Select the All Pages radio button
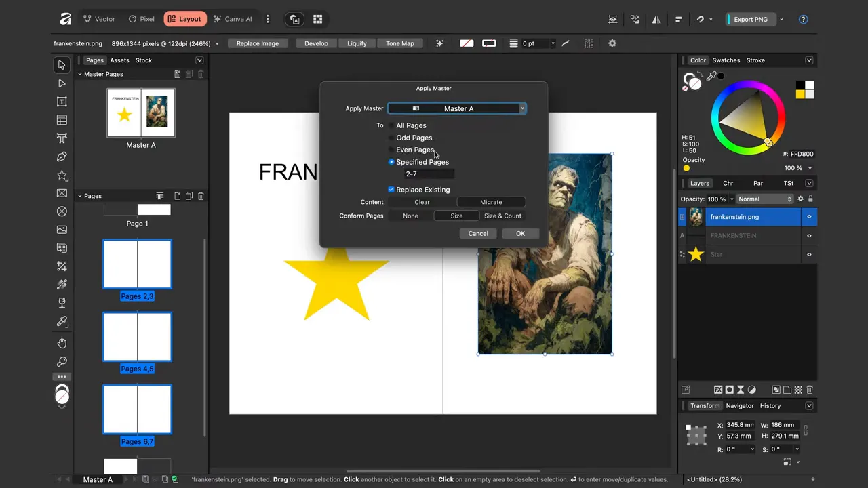Viewport: 868px width, 488px height. pos(391,125)
